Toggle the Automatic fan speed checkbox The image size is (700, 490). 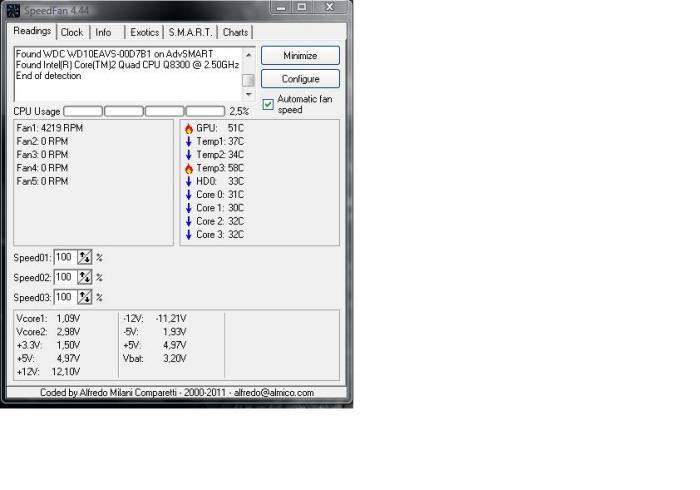pos(268,104)
